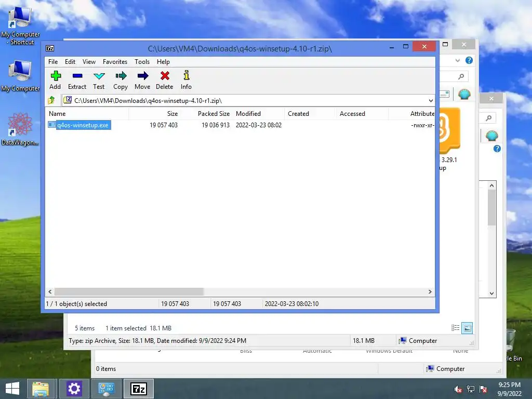Screen dimensions: 532x399
Task: Click the size value 19 057 403 in file row
Action: coord(164,125)
